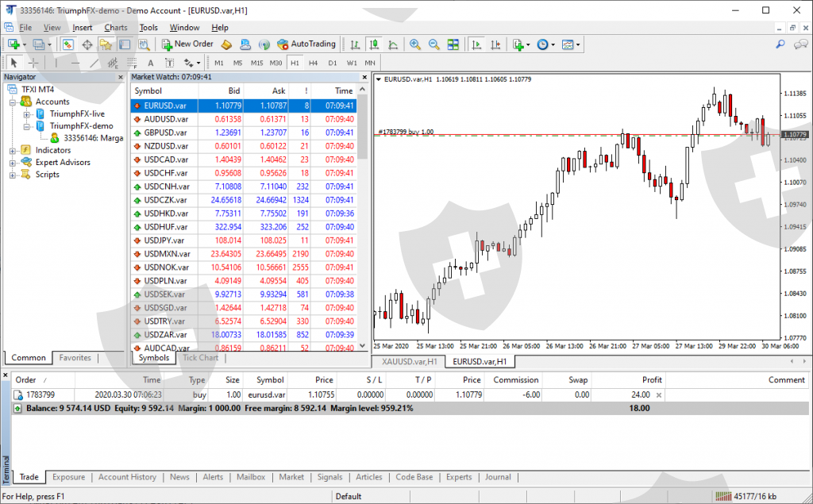Open the indicators list dropdown arrow

tap(528, 44)
